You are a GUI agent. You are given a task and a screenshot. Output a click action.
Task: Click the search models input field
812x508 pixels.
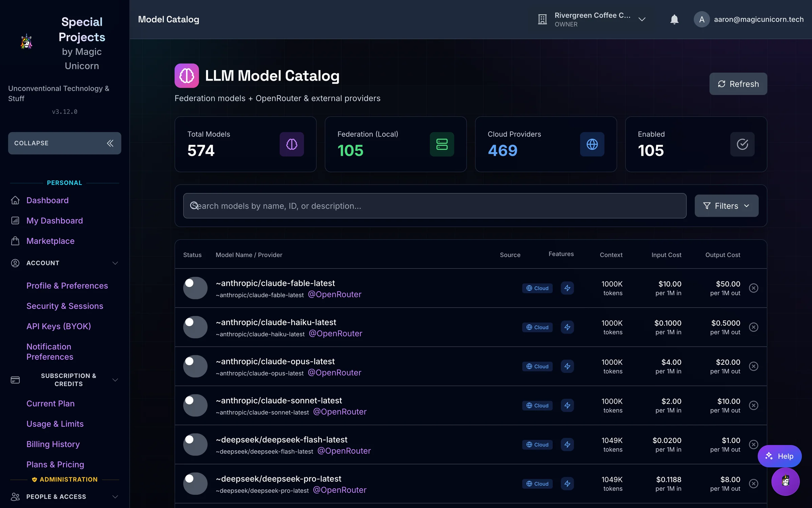[x=435, y=206]
